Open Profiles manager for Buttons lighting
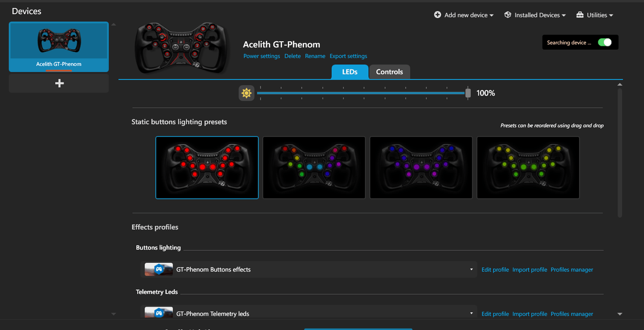This screenshot has height=330, width=644. [x=572, y=270]
